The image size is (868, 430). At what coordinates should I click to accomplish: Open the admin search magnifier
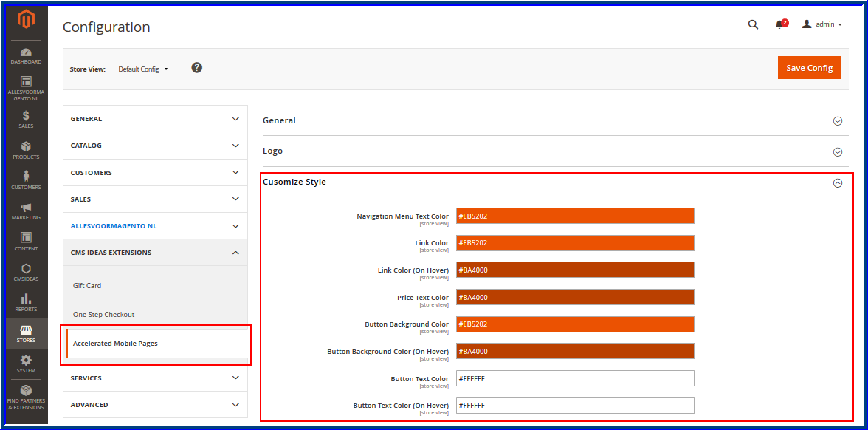pos(753,24)
